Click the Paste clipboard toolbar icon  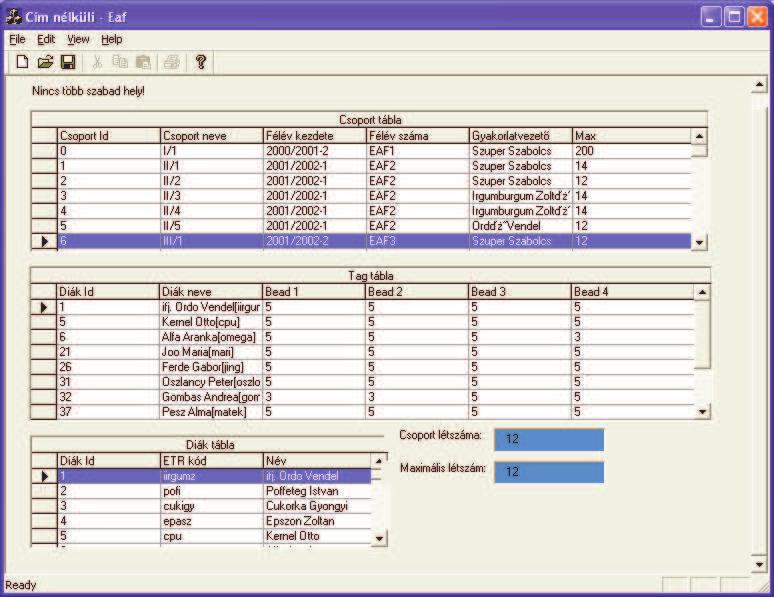(143, 62)
